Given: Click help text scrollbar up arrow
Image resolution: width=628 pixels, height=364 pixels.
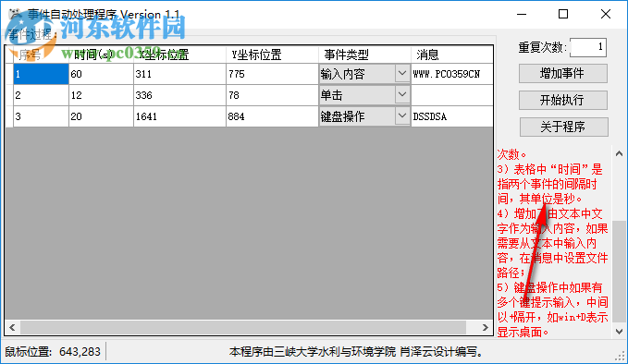Looking at the screenshot, I should click(619, 153).
